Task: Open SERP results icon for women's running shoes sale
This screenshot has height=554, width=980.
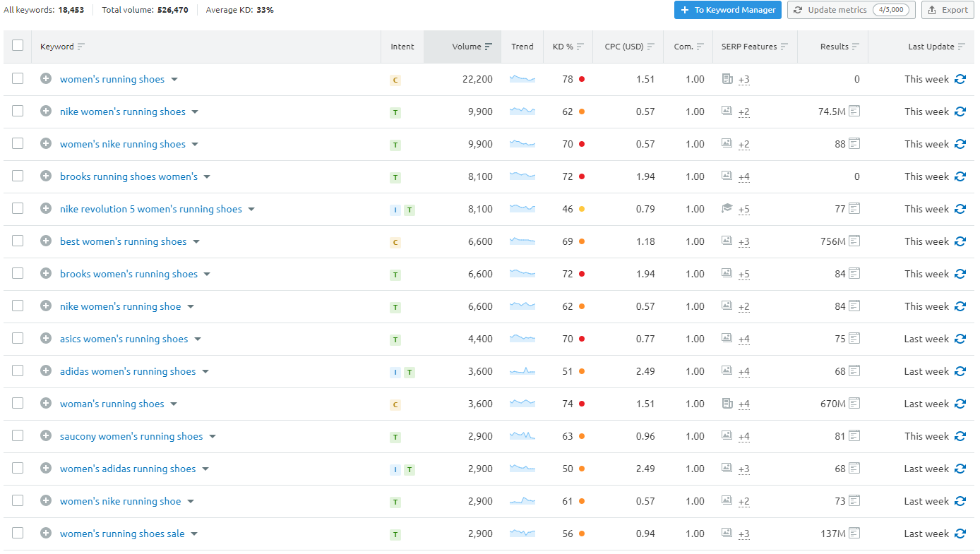Action: 854,534
